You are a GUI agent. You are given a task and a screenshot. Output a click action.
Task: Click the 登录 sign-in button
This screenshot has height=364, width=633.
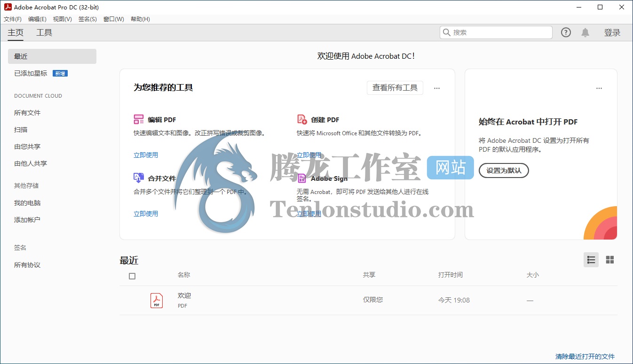click(x=612, y=32)
